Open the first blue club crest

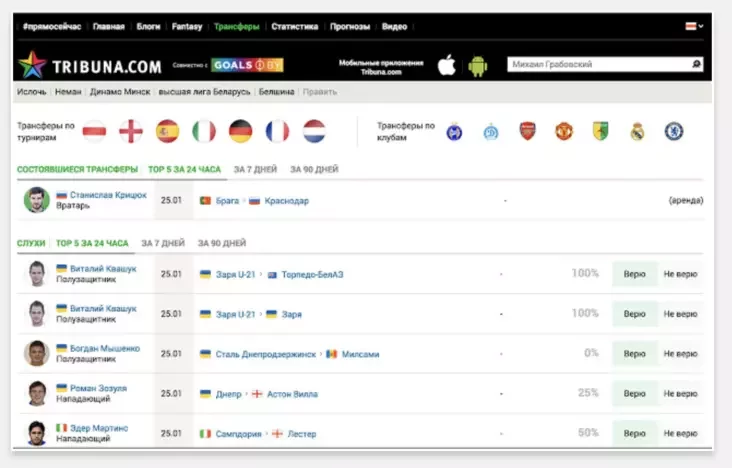click(454, 131)
